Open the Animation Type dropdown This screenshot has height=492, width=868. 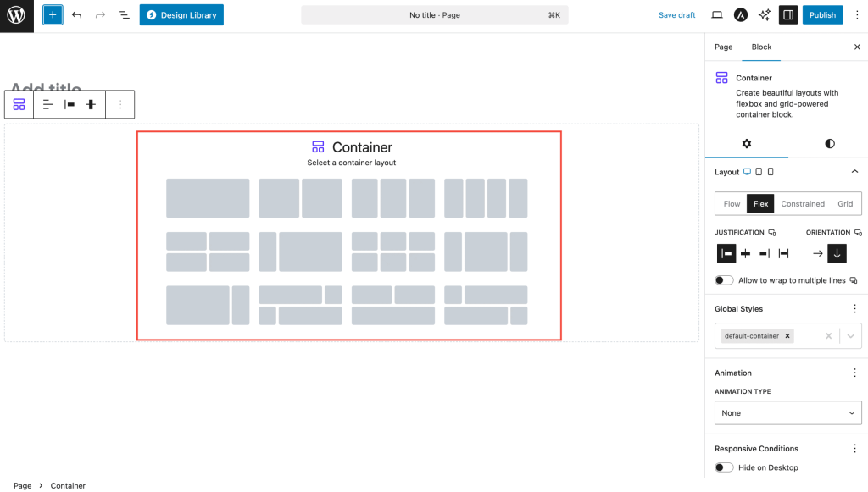pyautogui.click(x=788, y=413)
